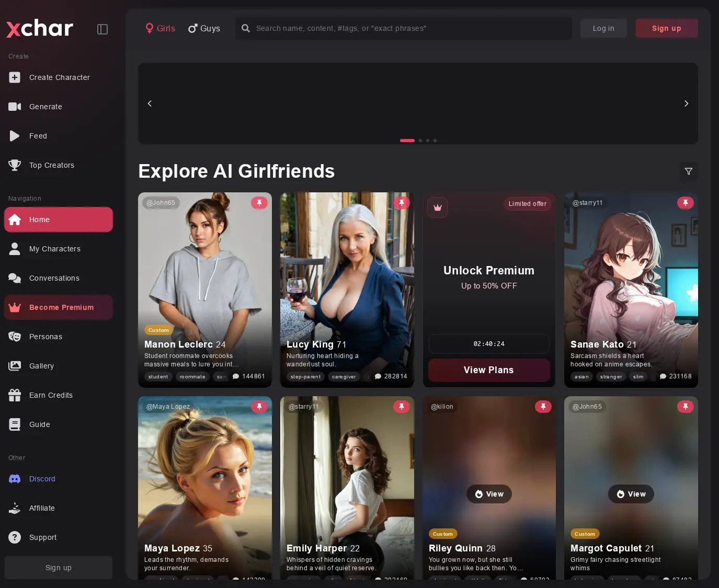Open Top Creators trophy icon

click(15, 165)
